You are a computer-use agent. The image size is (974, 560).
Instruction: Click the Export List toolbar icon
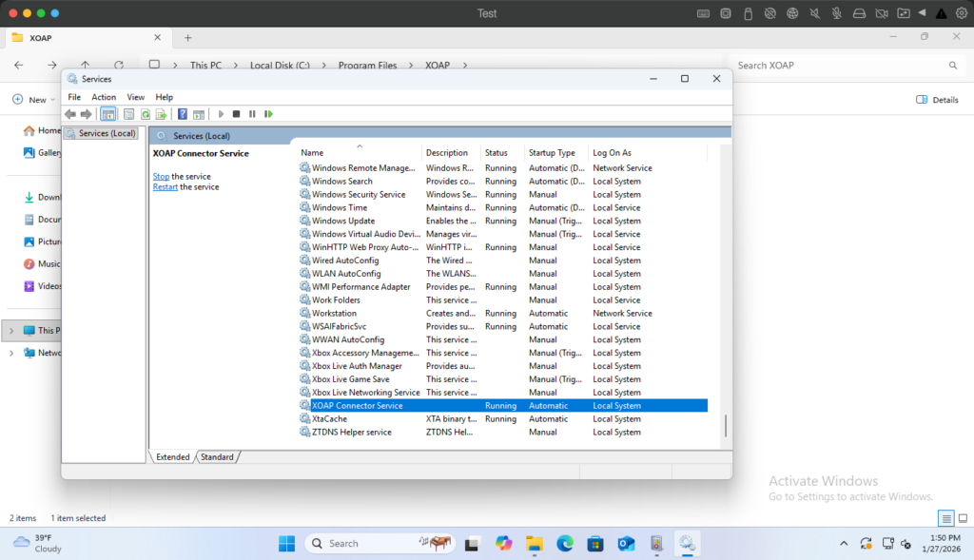161,114
